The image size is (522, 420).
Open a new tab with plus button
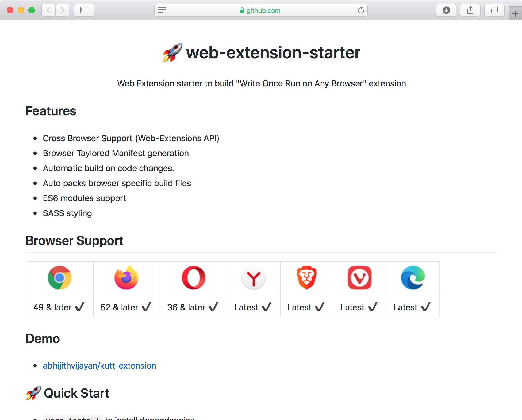tap(515, 13)
